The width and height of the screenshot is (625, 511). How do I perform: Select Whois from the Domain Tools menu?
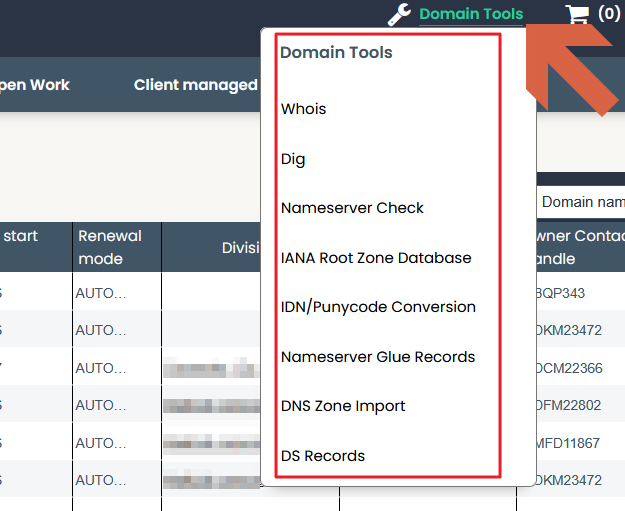click(x=303, y=109)
